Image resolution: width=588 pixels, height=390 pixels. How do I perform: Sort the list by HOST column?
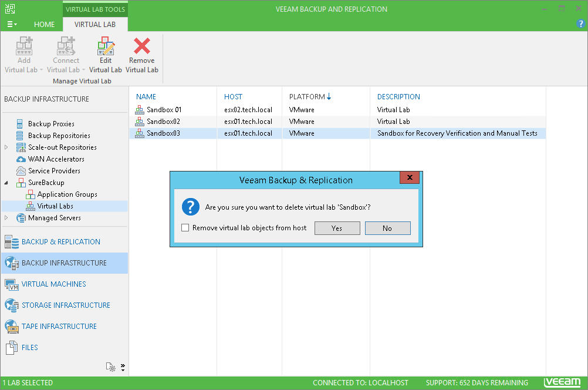click(233, 97)
